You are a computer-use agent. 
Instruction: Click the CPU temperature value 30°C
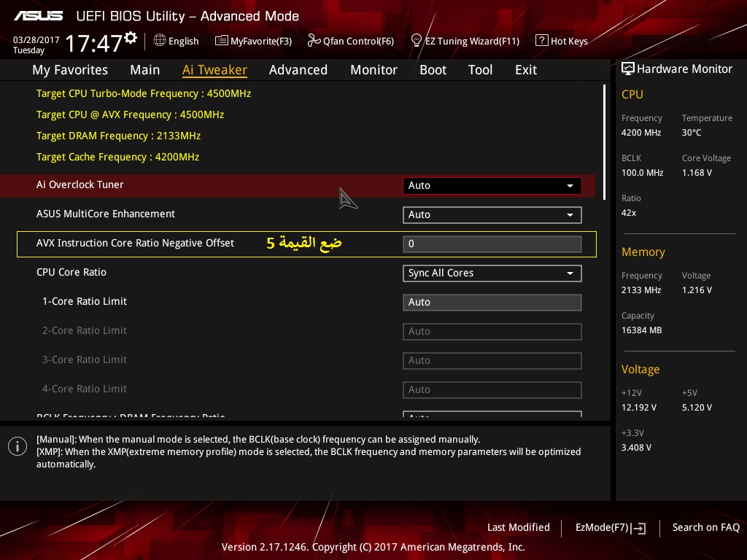(x=692, y=133)
